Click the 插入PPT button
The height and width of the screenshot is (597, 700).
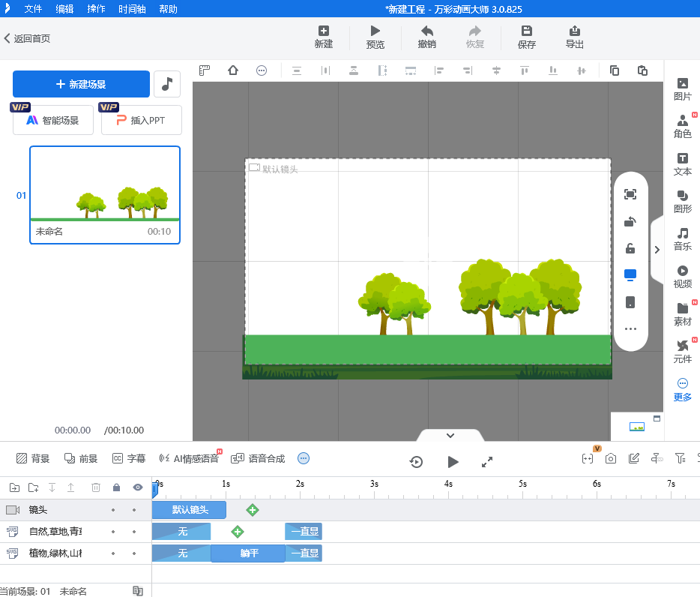click(142, 120)
